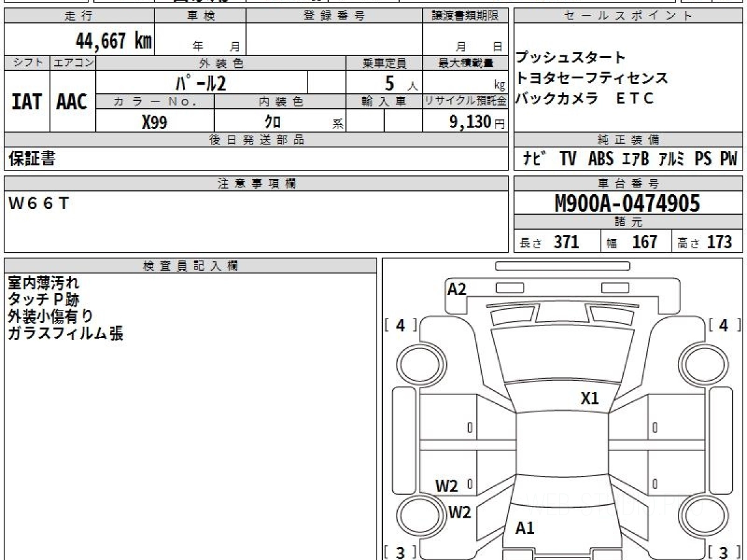Select the color code X99
This screenshot has width=747, height=560.
coord(154,122)
